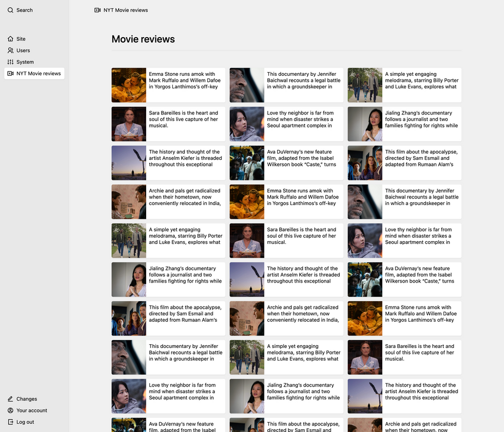This screenshot has height=432, width=504.
Task: Click the profile icon beside Your account
Action: point(10,410)
